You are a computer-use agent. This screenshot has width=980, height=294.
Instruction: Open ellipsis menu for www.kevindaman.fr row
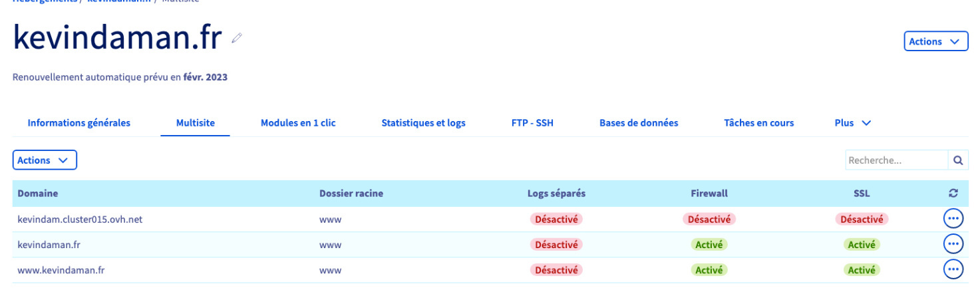point(953,269)
